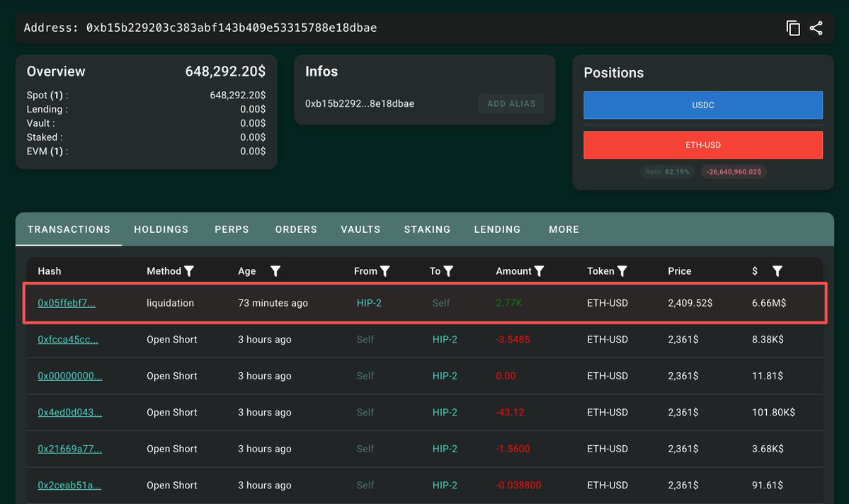This screenshot has width=849, height=504.
Task: Click the Add Alias button
Action: coord(511,103)
